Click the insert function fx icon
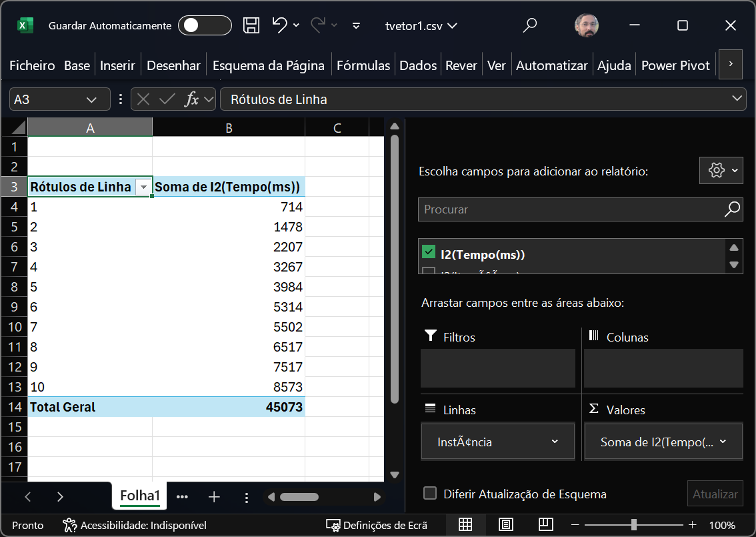Screen dimensions: 756x537 (x=192, y=99)
